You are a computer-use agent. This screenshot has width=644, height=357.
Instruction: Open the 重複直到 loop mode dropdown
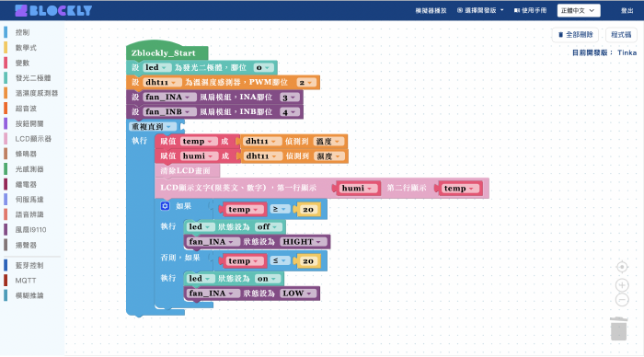pyautogui.click(x=153, y=127)
